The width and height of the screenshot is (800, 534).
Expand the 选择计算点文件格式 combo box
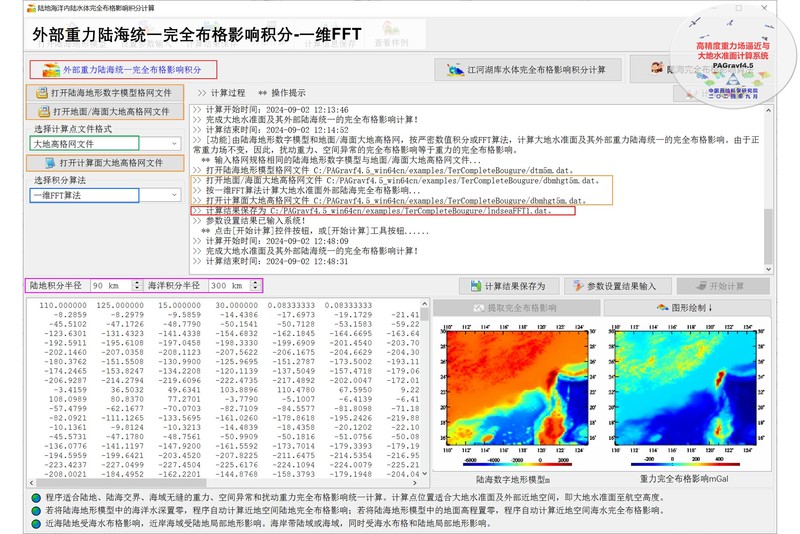point(174,144)
